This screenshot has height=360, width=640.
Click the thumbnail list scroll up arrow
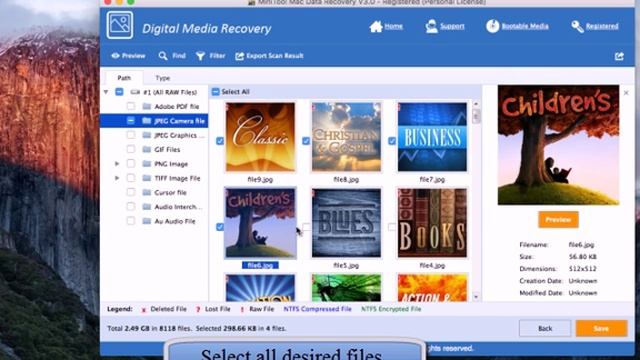476,104
